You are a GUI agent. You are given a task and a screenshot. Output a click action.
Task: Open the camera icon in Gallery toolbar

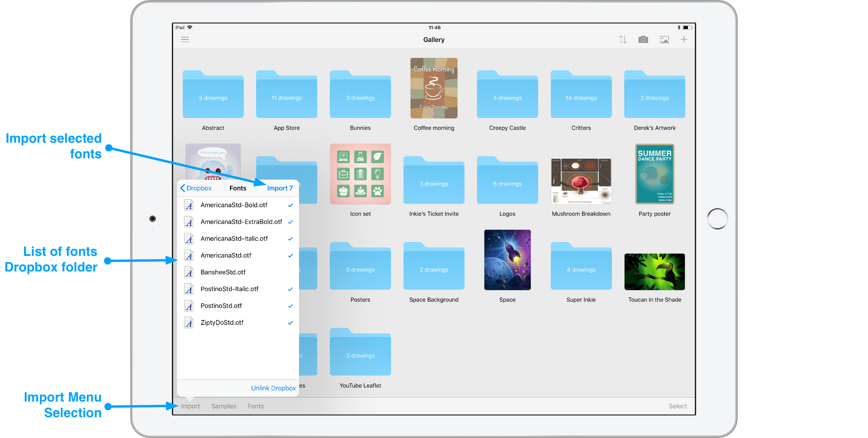coord(643,39)
